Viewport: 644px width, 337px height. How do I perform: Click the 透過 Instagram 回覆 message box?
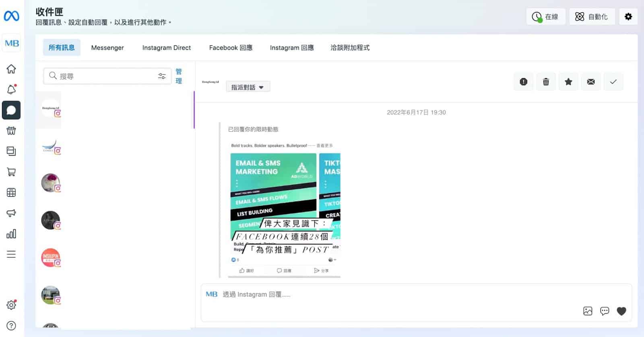coord(416,302)
